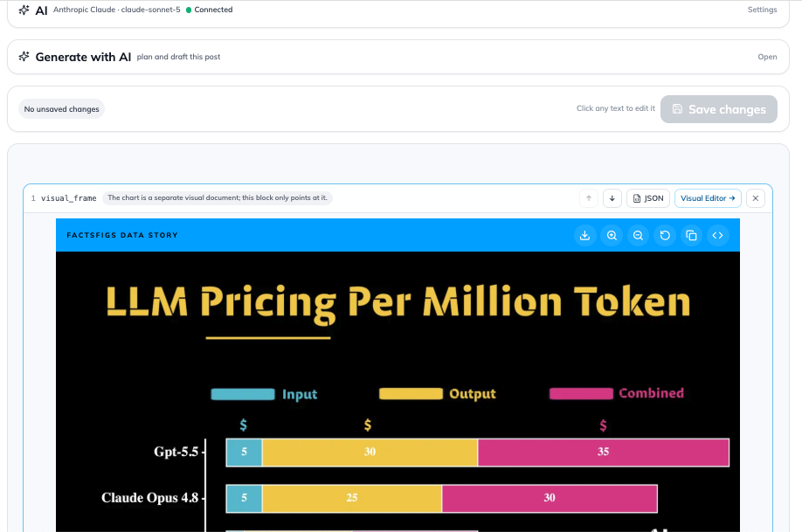Click the plan and draft this post text

click(x=178, y=57)
